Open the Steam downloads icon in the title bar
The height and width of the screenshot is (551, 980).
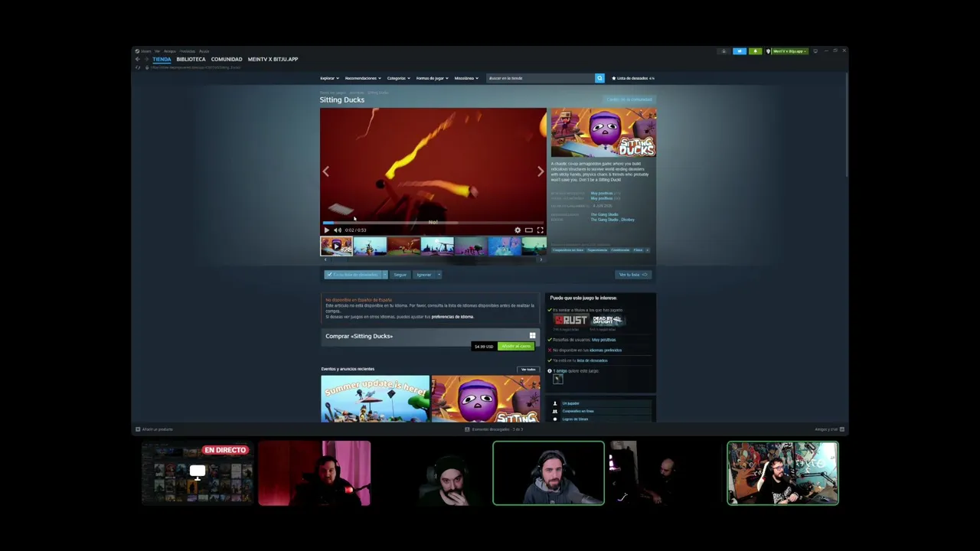724,51
